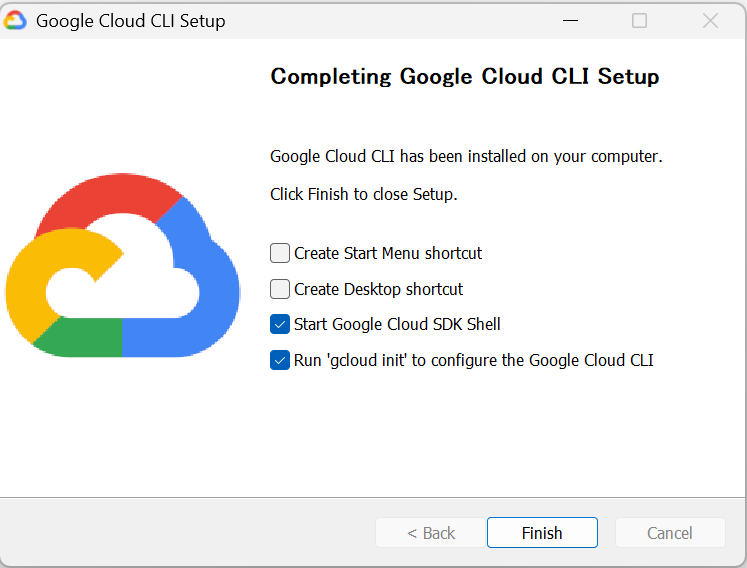This screenshot has height=568, width=747.
Task: Minimize the Google Cloud CLI Setup window
Action: (x=570, y=21)
